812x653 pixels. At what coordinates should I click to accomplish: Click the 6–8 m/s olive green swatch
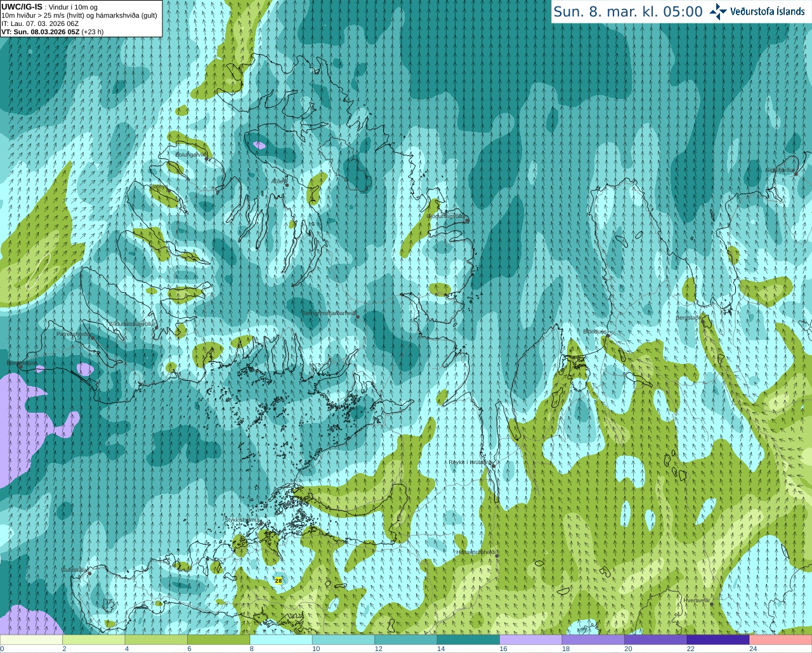point(219,640)
